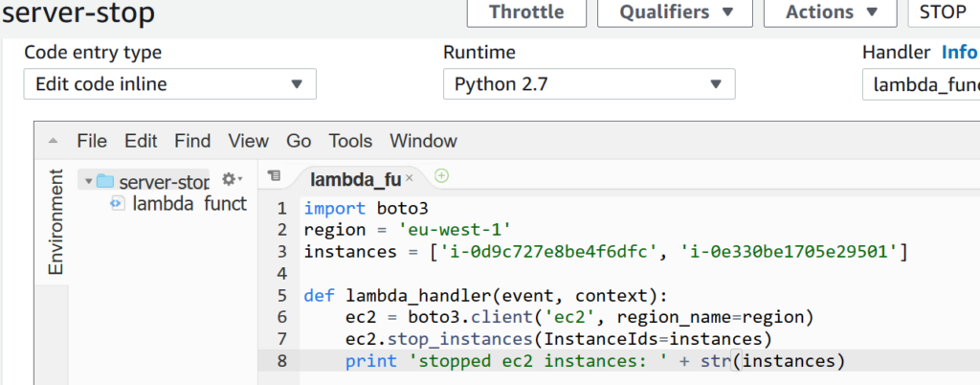Collapse the server-stop folder tree

point(88,181)
